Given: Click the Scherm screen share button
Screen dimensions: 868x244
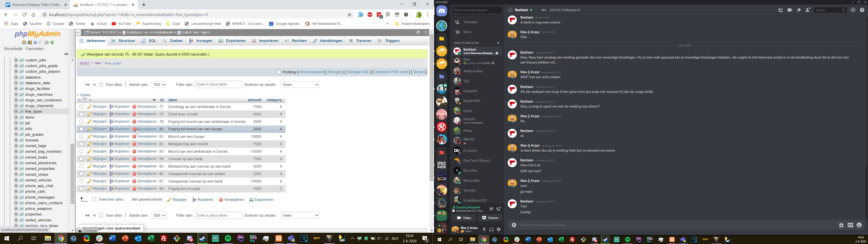Looking at the screenshot, I should [x=490, y=218].
